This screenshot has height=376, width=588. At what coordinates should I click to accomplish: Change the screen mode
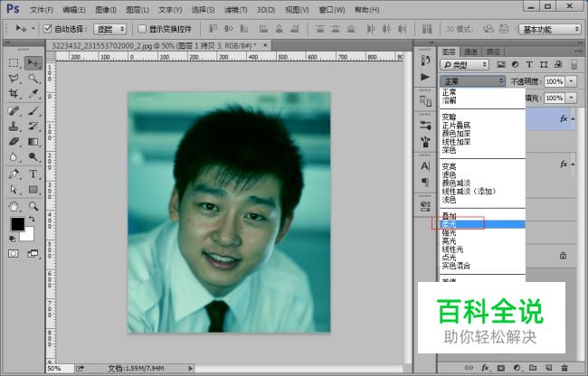click(x=33, y=254)
